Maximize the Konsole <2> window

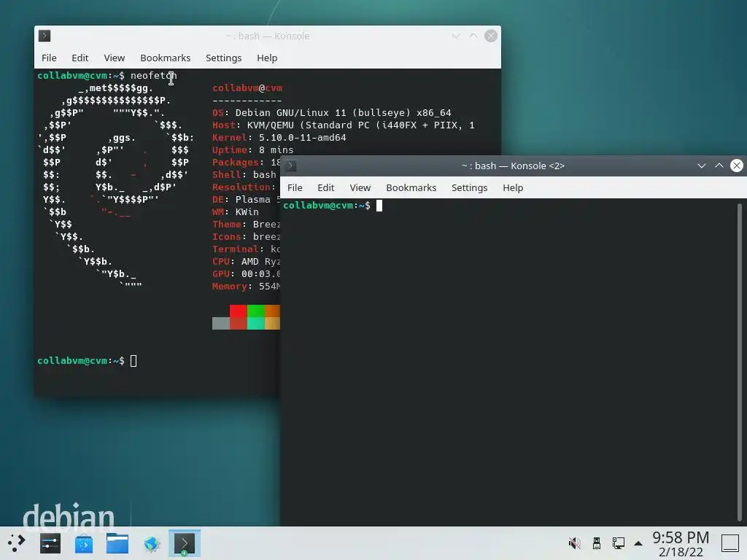click(x=719, y=166)
